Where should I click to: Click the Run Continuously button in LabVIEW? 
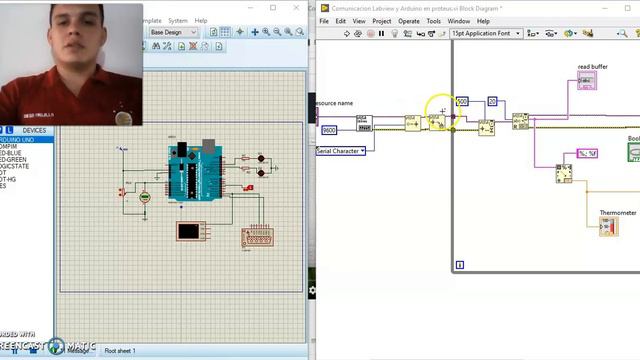tap(358, 33)
